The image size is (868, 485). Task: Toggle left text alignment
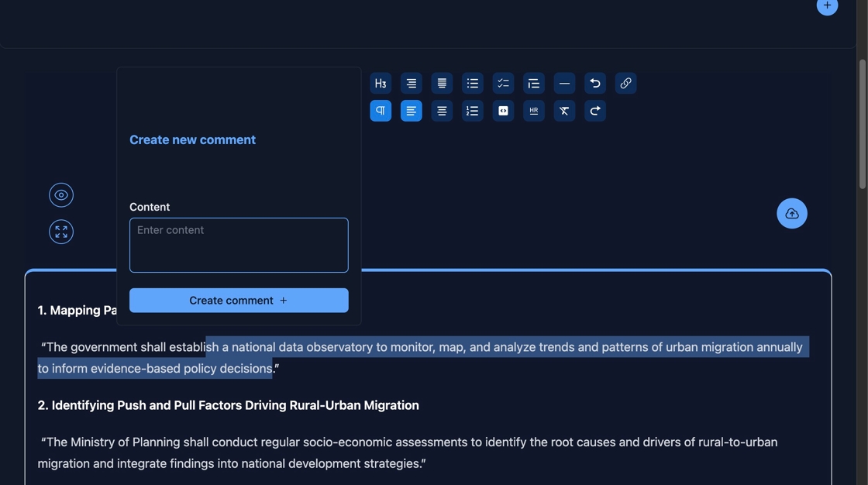[411, 112]
